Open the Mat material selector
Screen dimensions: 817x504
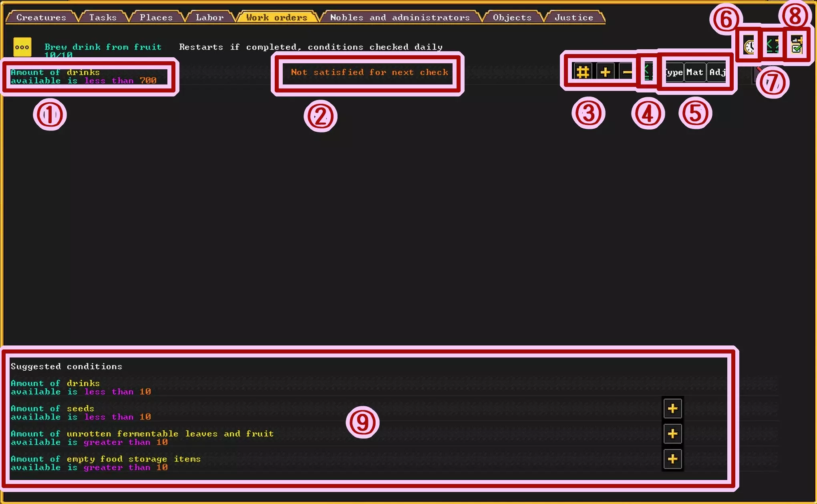pos(695,72)
